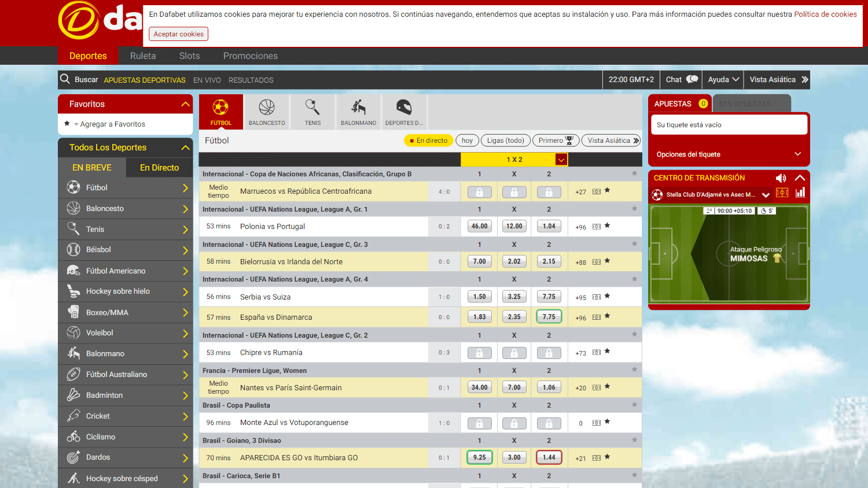Open the Stella Club match selector chevron

(x=766, y=195)
